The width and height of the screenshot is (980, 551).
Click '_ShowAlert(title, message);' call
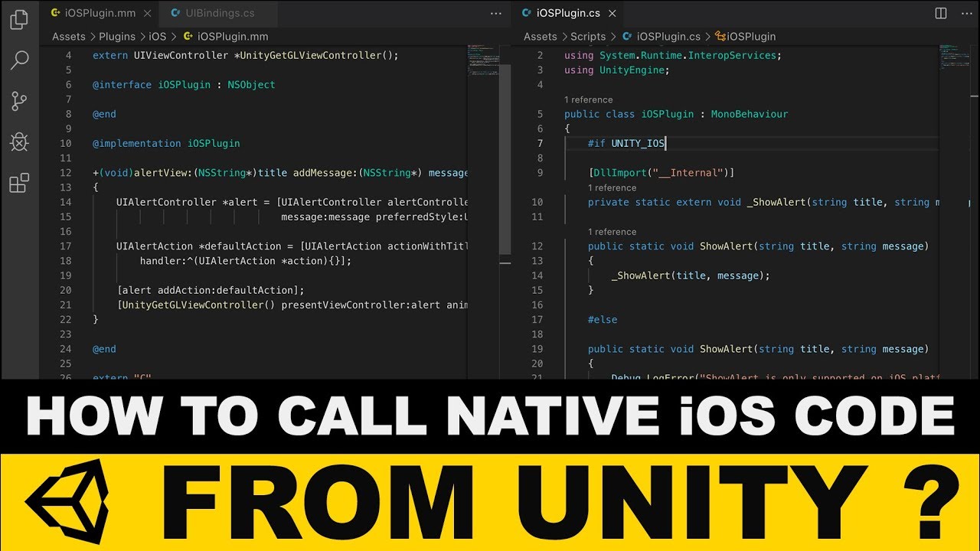691,275
